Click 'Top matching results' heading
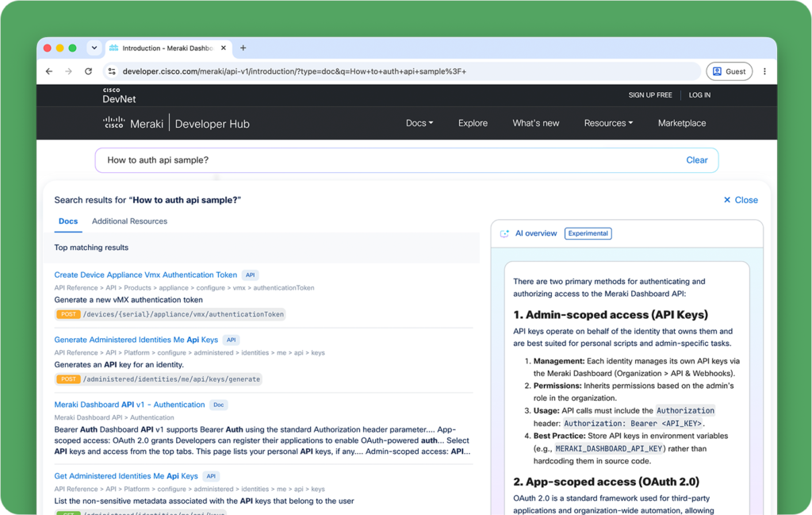812x515 pixels. point(91,248)
